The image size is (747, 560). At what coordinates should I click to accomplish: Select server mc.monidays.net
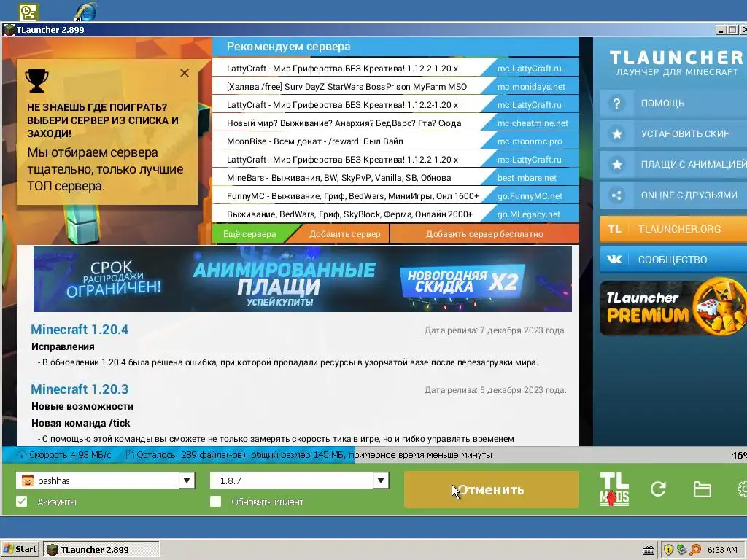(531, 87)
